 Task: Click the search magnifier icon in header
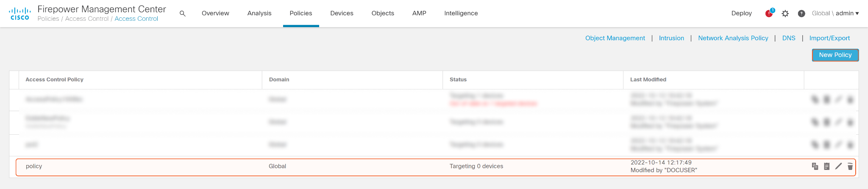point(183,14)
